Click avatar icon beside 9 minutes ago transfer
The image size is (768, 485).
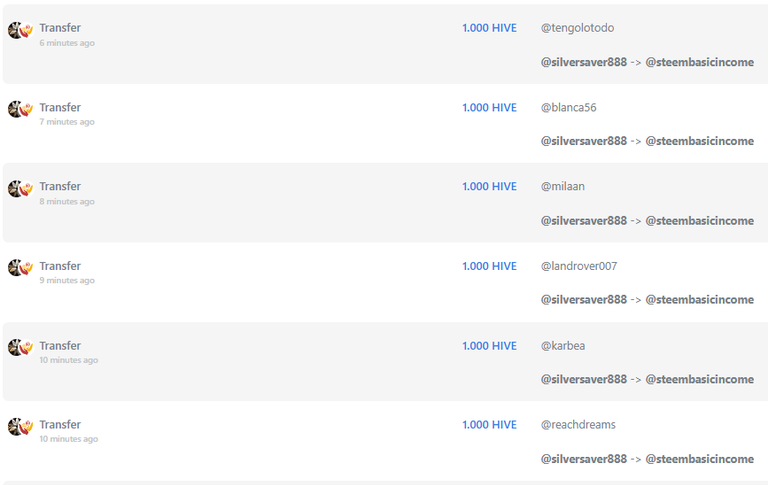(20, 268)
